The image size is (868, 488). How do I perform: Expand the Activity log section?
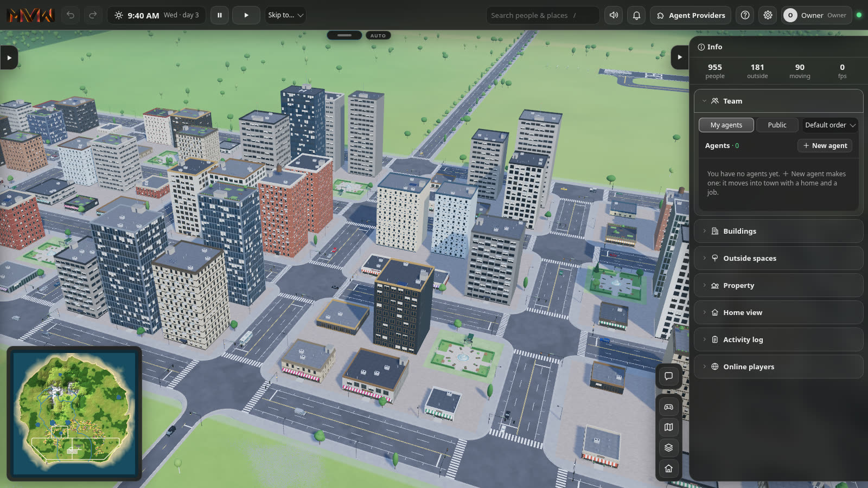coord(778,339)
